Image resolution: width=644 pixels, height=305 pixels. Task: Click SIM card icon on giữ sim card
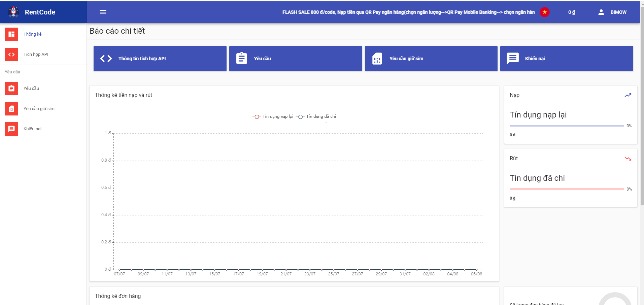point(377,59)
